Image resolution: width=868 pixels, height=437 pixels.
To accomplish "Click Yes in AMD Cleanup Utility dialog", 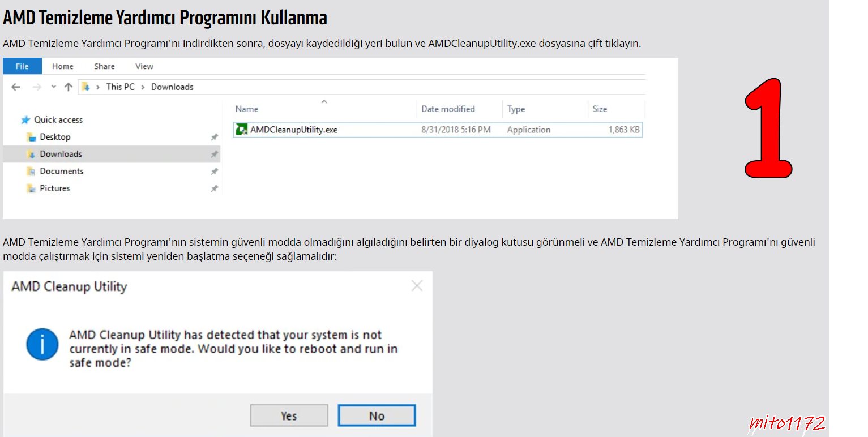I will (289, 415).
